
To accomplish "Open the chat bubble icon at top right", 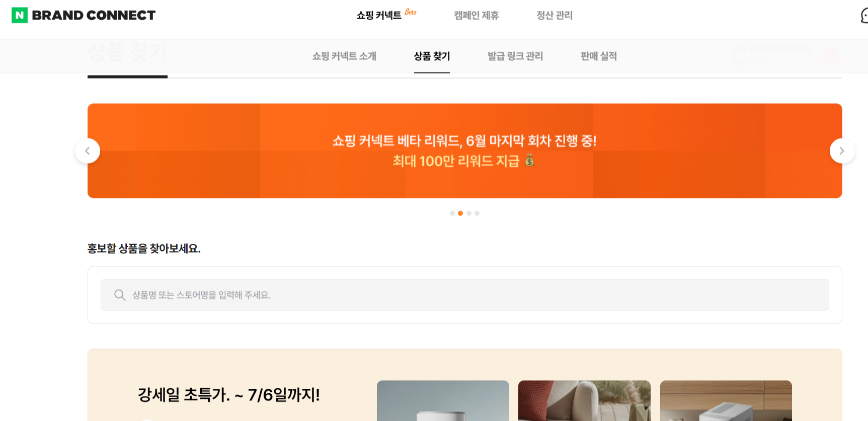I will (x=864, y=16).
